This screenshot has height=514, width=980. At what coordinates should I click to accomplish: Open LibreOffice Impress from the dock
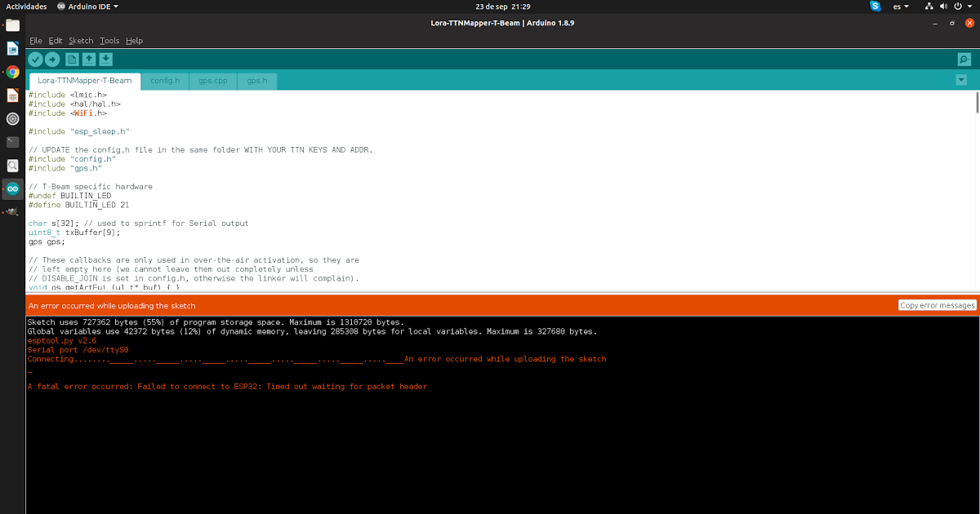coord(12,95)
